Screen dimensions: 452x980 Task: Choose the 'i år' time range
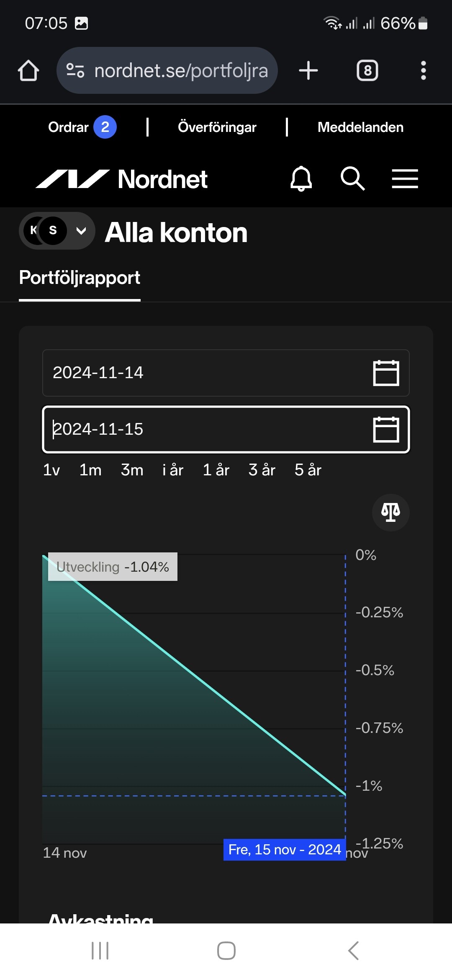pos(173,470)
